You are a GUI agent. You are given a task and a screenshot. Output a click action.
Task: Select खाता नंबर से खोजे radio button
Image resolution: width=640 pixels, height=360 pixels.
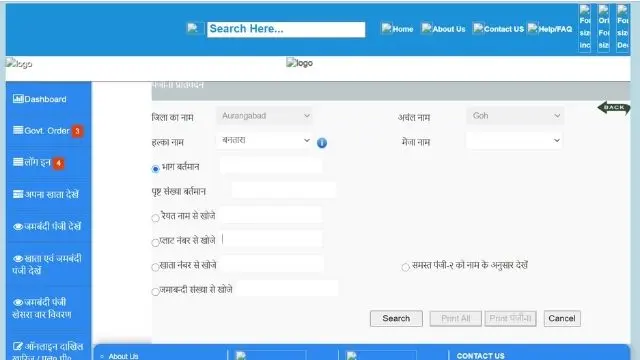click(155, 267)
